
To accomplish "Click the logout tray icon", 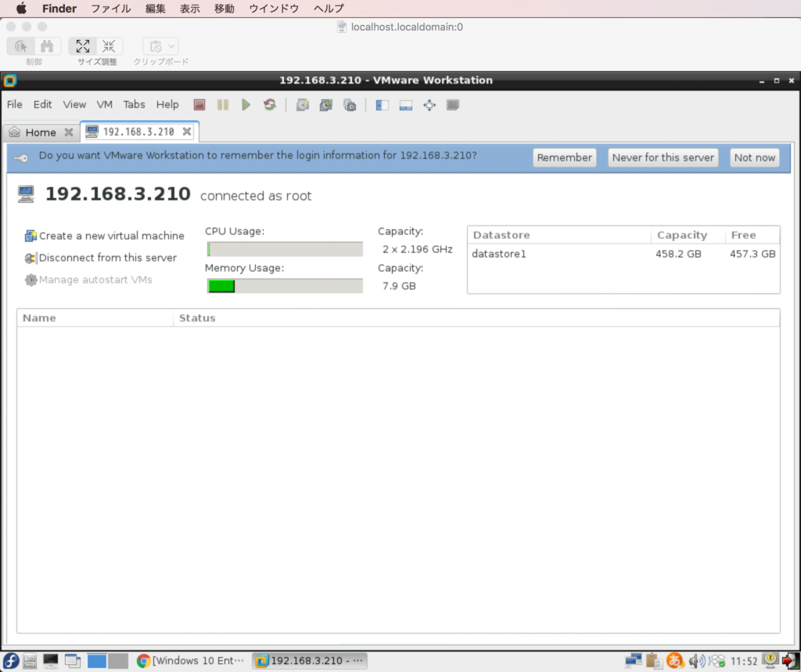I will [790, 661].
